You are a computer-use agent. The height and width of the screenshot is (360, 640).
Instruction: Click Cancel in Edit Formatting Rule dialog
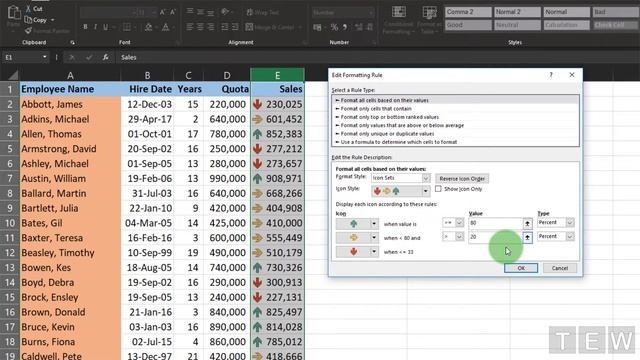pyautogui.click(x=560, y=268)
